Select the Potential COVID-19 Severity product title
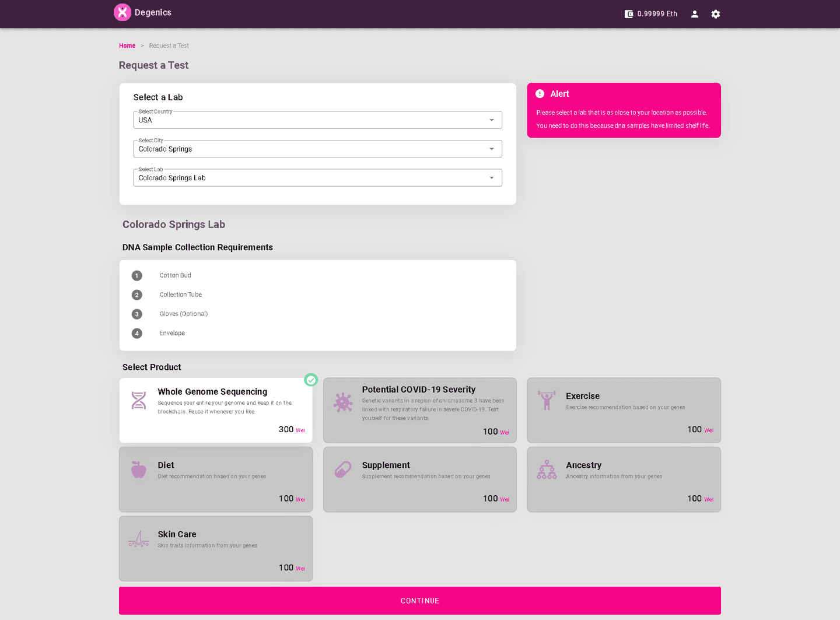The height and width of the screenshot is (620, 840). click(419, 390)
